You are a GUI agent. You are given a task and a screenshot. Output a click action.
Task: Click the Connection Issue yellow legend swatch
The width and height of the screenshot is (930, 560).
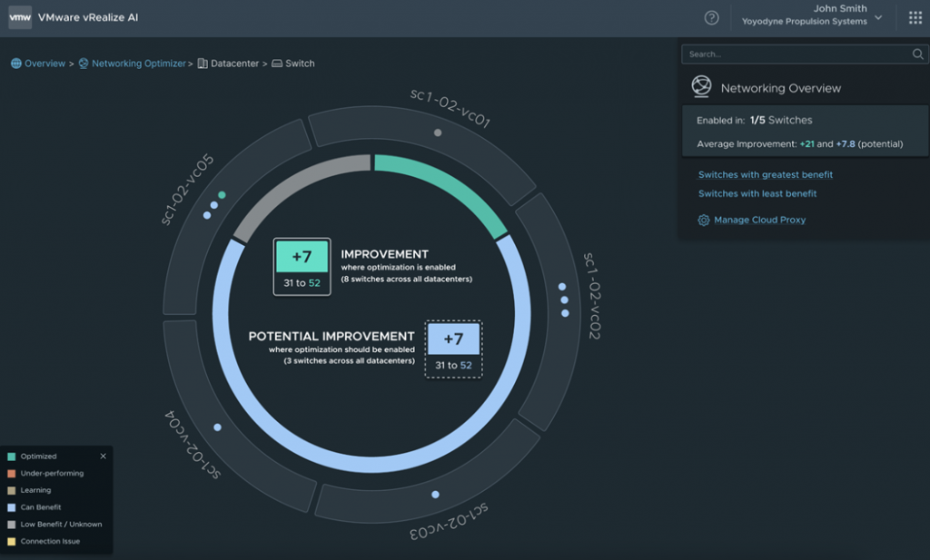point(11,541)
